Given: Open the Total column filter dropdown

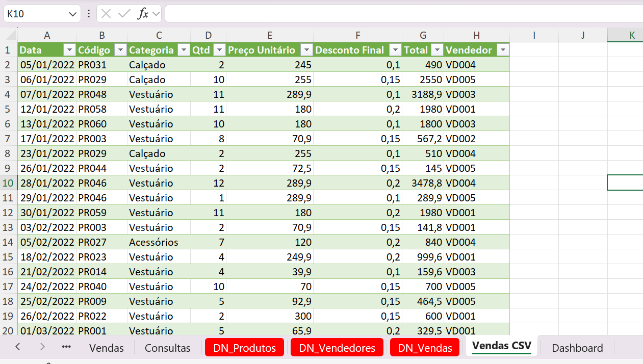Looking at the screenshot, I should 437,50.
